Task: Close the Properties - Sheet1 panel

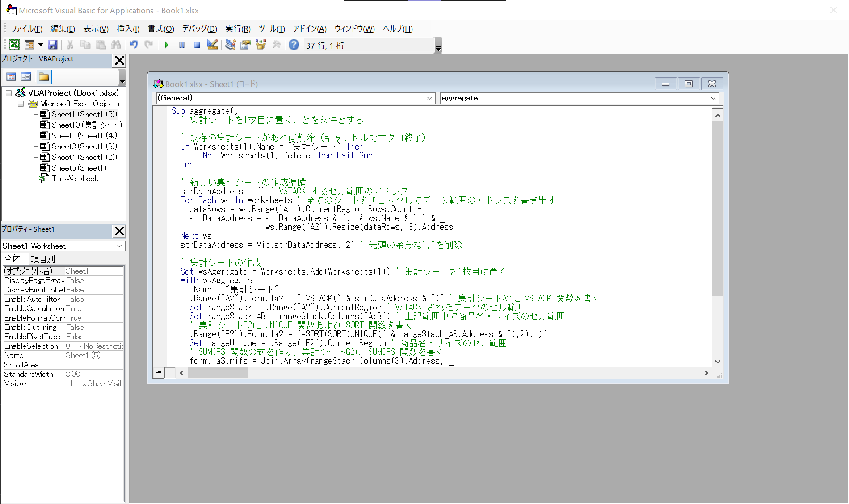Action: tap(119, 231)
